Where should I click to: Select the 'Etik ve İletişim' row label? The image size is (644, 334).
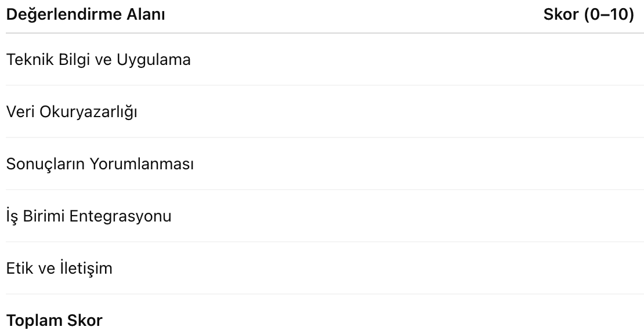tap(59, 268)
